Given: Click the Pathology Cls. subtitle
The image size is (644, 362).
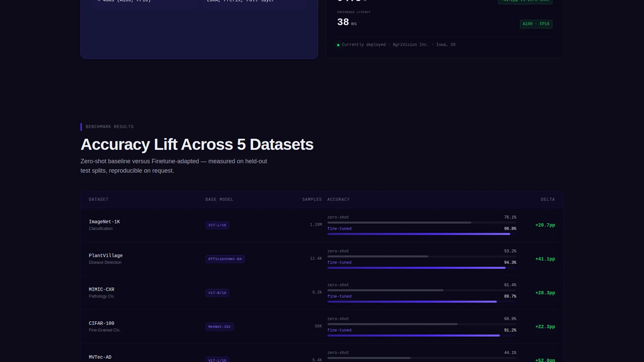Looking at the screenshot, I should point(102,296).
